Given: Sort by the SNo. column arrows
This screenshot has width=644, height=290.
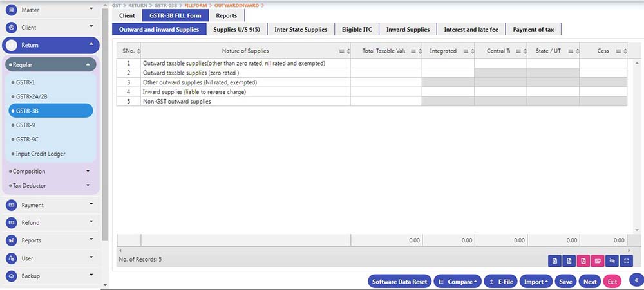Looking at the screenshot, I should click(x=138, y=51).
